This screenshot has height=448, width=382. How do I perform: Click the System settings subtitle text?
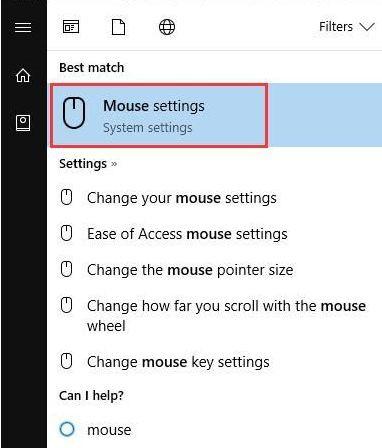coord(148,128)
